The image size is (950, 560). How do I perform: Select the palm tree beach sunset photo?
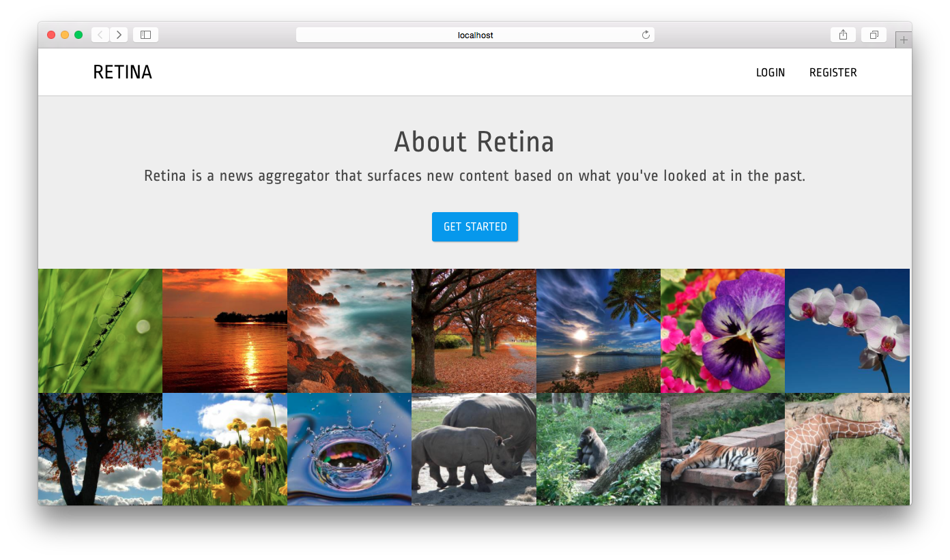coord(599,331)
